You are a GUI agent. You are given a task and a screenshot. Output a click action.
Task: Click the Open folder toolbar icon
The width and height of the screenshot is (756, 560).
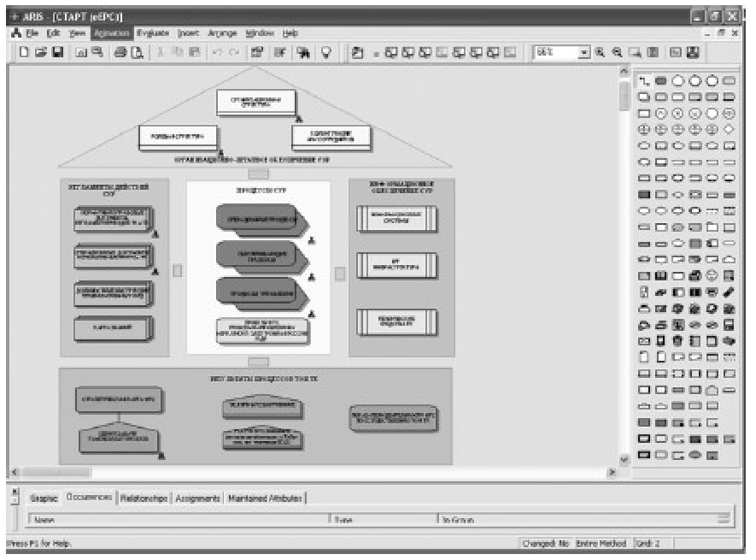pos(40,52)
